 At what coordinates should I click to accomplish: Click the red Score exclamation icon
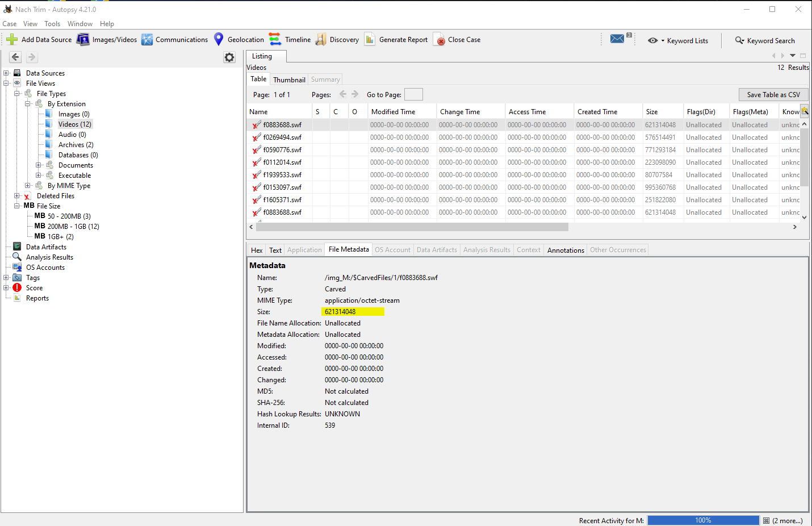coord(17,287)
